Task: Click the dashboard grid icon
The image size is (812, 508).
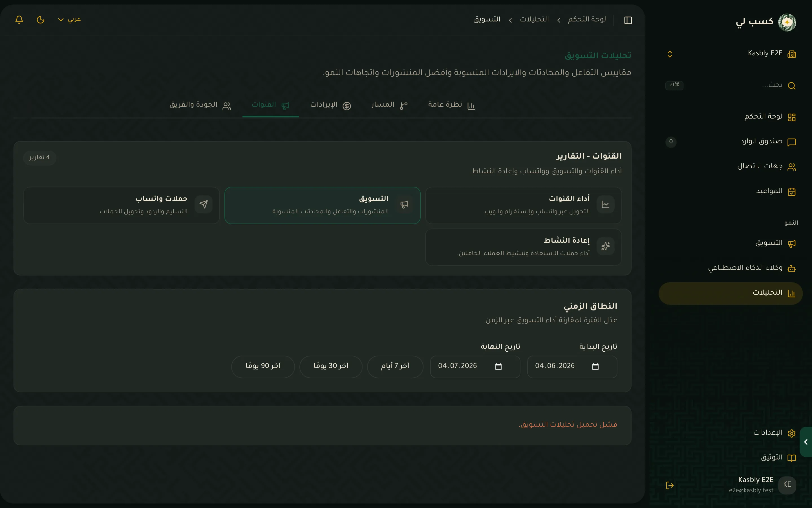Action: coord(791,117)
